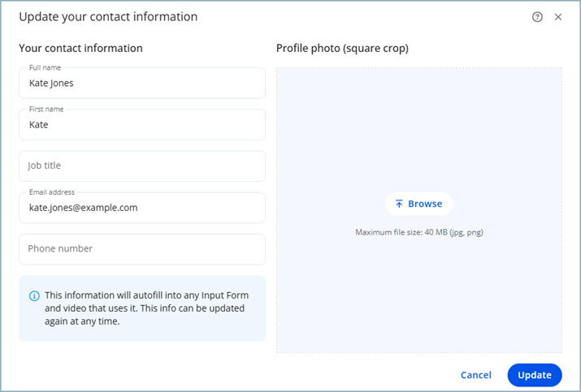Click the small Email address floating label
This screenshot has width=581, height=392.
[51, 192]
